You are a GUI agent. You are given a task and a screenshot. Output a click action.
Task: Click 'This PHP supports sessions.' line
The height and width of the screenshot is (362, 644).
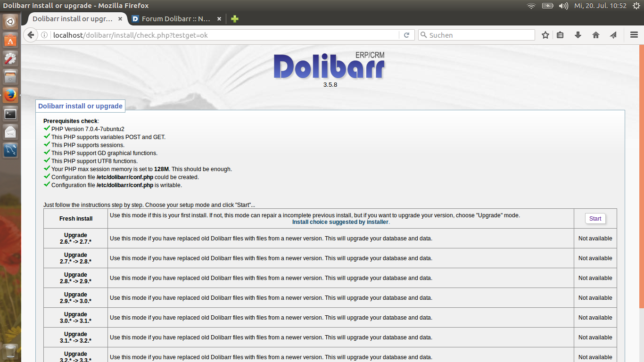[88, 145]
